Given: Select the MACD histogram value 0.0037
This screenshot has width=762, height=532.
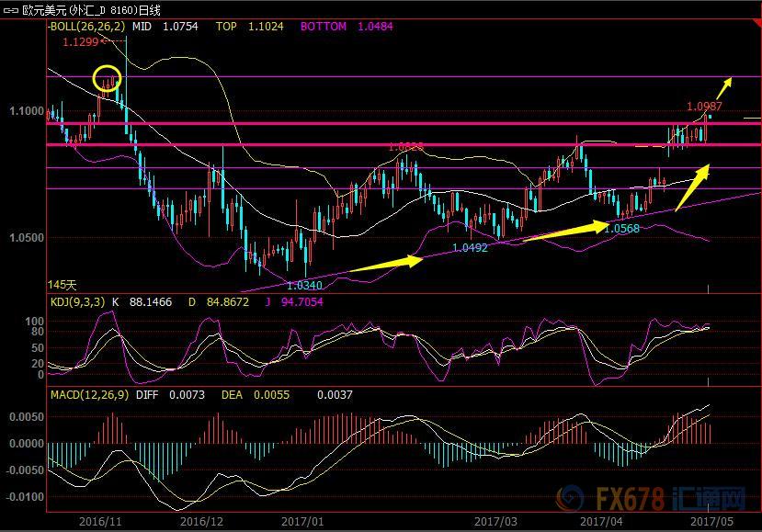Looking at the screenshot, I should pyautogui.click(x=335, y=394).
